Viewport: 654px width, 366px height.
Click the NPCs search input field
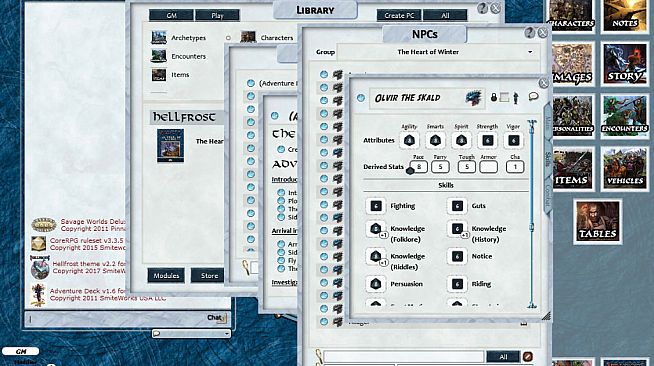click(403, 357)
